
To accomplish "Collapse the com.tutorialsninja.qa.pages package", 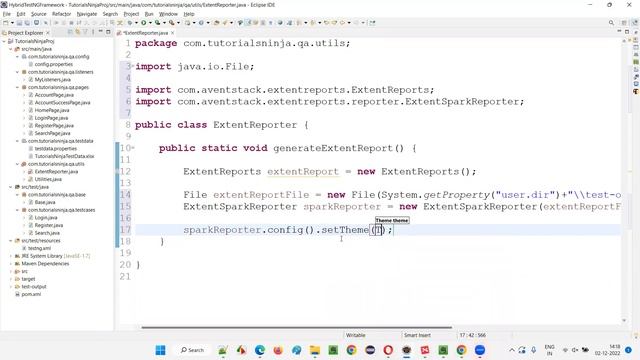I will click(x=18, y=87).
